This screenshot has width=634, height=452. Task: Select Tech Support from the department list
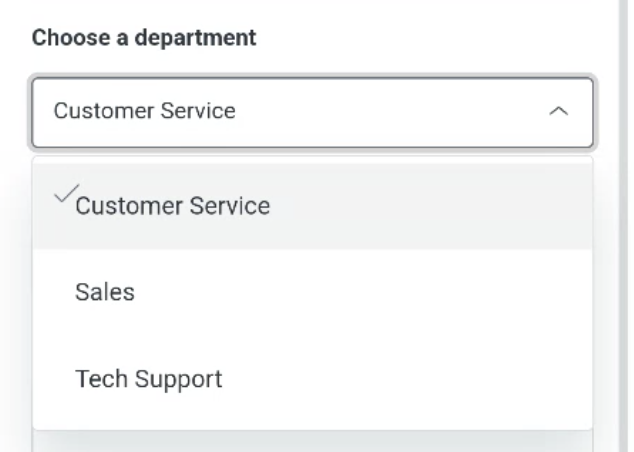312,379
